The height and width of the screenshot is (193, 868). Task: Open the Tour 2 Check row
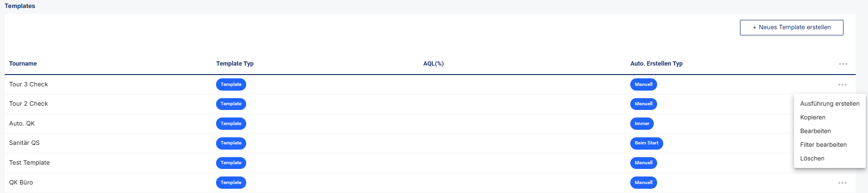(x=430, y=104)
